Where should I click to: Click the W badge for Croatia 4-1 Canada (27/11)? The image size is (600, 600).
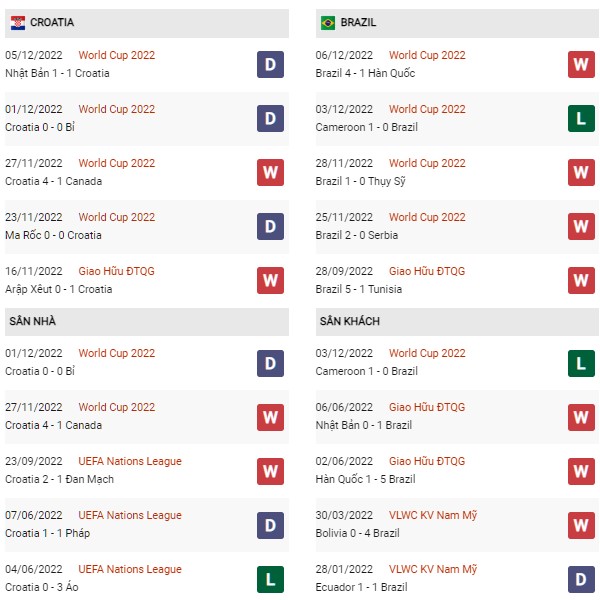tap(270, 173)
